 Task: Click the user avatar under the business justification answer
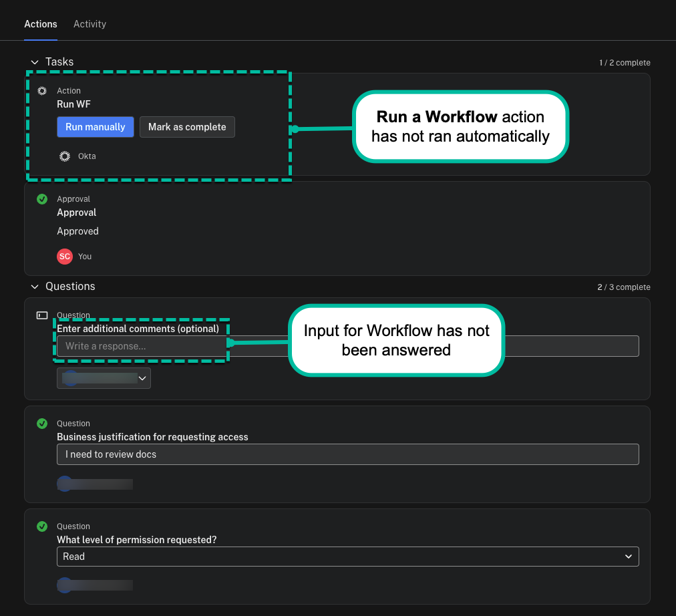click(65, 484)
